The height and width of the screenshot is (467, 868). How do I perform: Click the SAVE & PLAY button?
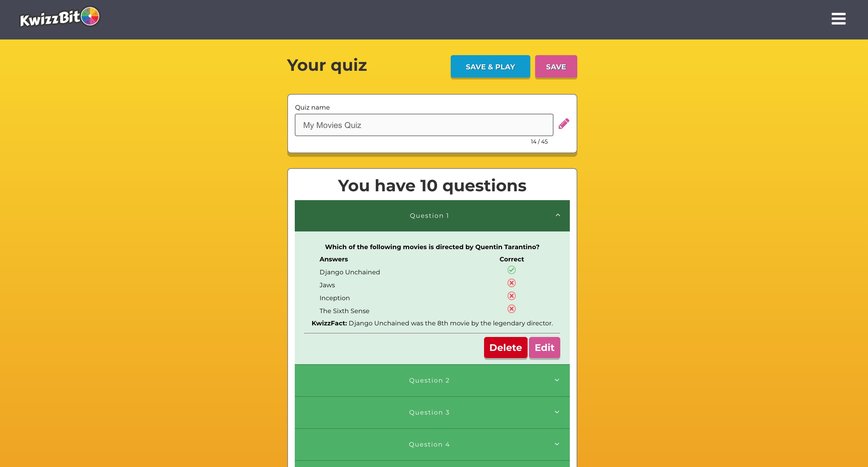[490, 67]
